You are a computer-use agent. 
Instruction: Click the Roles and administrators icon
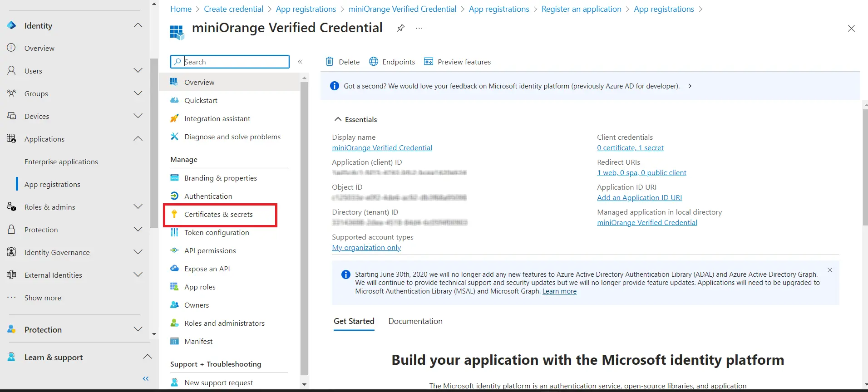click(174, 323)
